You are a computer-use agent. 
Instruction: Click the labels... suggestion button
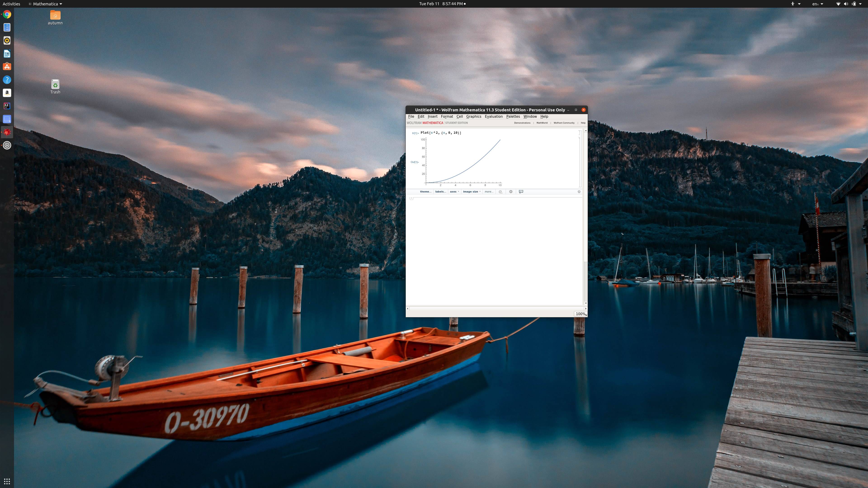(x=440, y=192)
